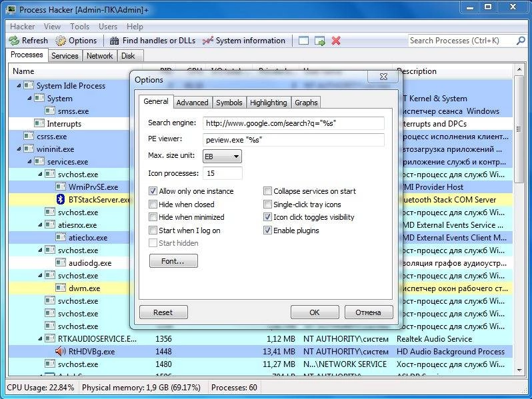Click the Bluetooth icon of BTStackServer.exe

tap(61, 199)
